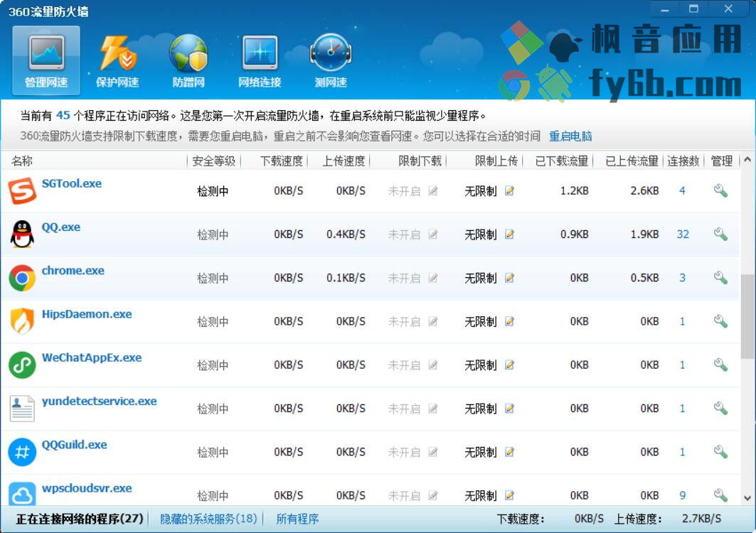The height and width of the screenshot is (533, 756).
Task: Open manage wrench for chrome.exe
Action: click(721, 278)
